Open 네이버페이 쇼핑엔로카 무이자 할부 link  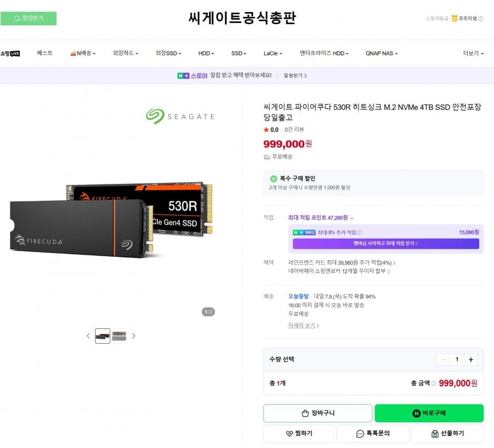[x=339, y=271]
